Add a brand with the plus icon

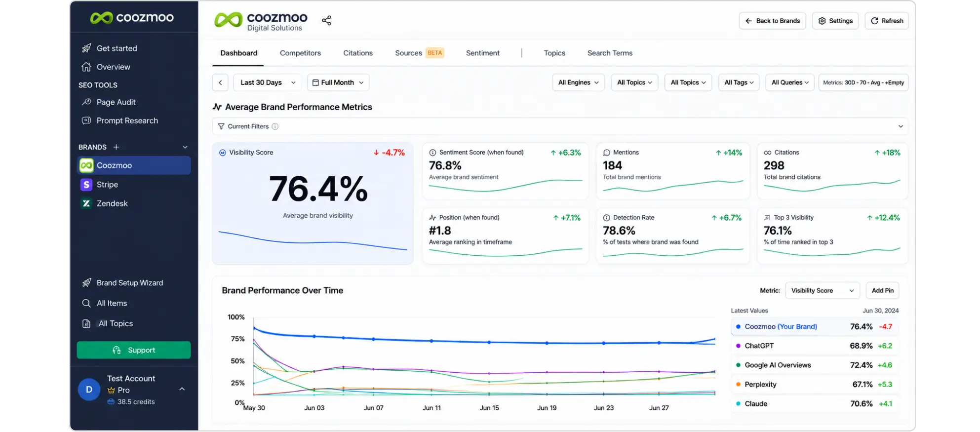[116, 147]
